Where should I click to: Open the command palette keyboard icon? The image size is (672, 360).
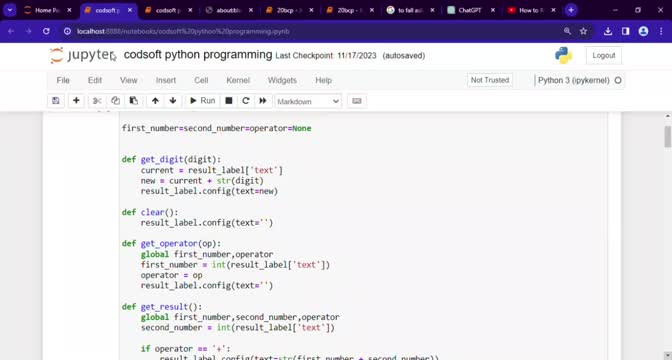click(357, 101)
